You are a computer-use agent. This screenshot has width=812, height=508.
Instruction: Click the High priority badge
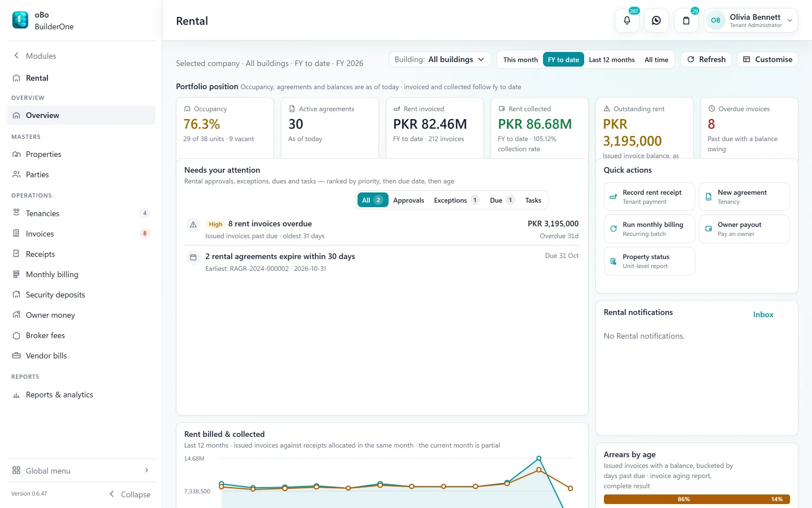click(x=215, y=224)
